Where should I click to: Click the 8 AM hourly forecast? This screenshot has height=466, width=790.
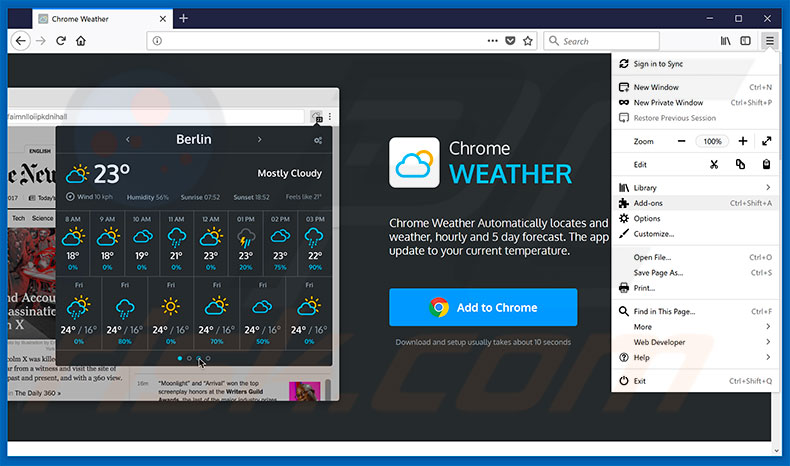(73, 244)
